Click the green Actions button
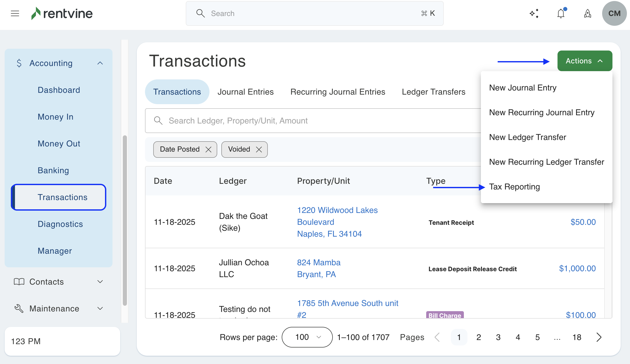This screenshot has width=630, height=364. tap(585, 61)
